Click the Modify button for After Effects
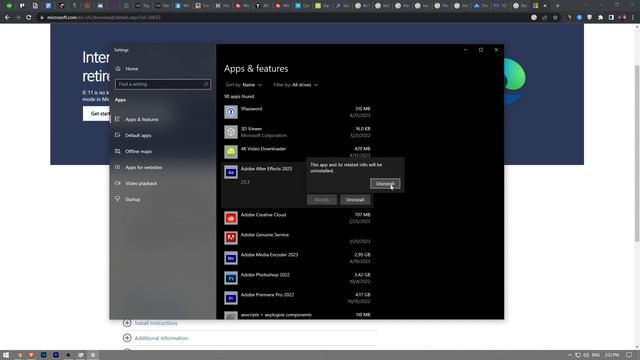This screenshot has width=640, height=360. [322, 200]
